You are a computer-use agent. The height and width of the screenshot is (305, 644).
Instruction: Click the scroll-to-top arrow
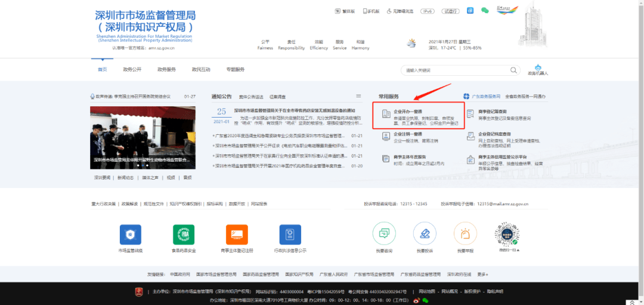(632, 302)
